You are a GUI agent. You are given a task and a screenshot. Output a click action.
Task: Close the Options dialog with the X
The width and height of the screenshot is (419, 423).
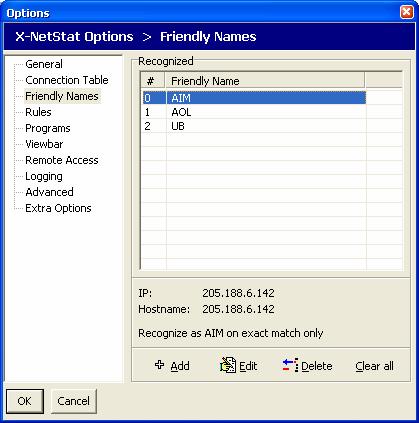[407, 12]
